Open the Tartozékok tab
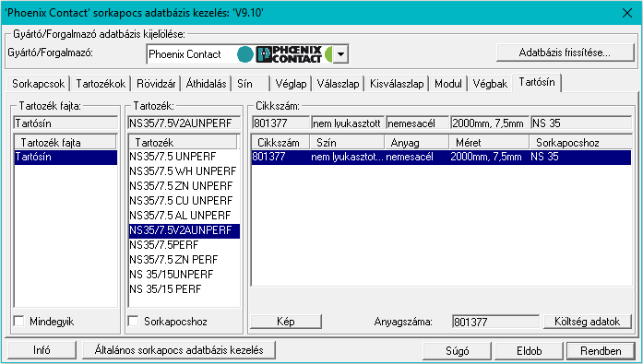 tap(101, 84)
